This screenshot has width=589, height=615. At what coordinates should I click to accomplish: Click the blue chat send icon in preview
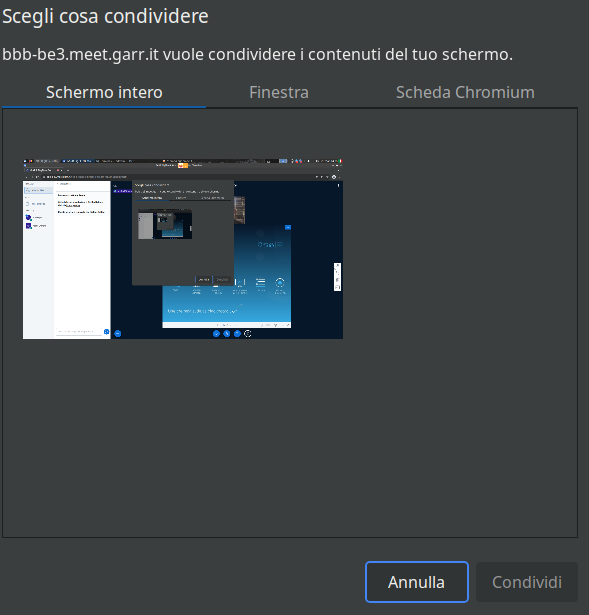tap(106, 332)
